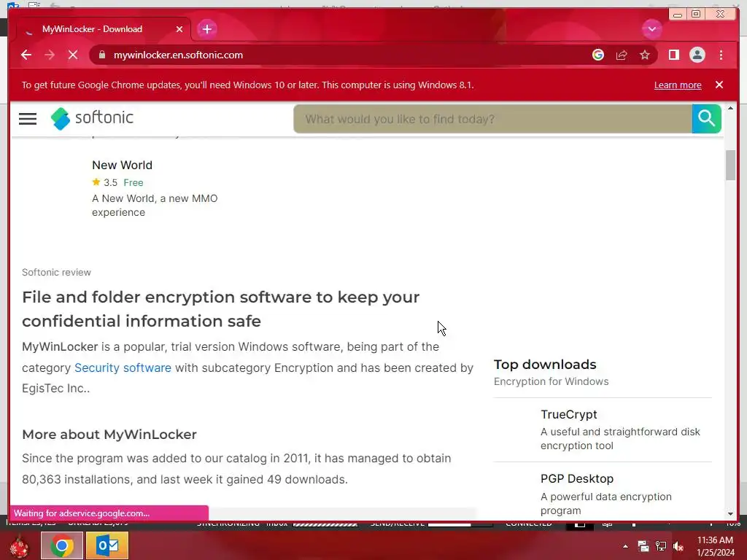747x560 pixels.
Task: Open the Start button on taskbar
Action: [19, 545]
